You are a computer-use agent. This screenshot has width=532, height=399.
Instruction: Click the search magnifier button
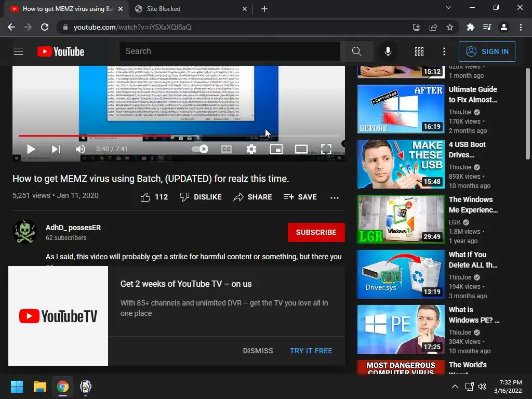click(356, 51)
